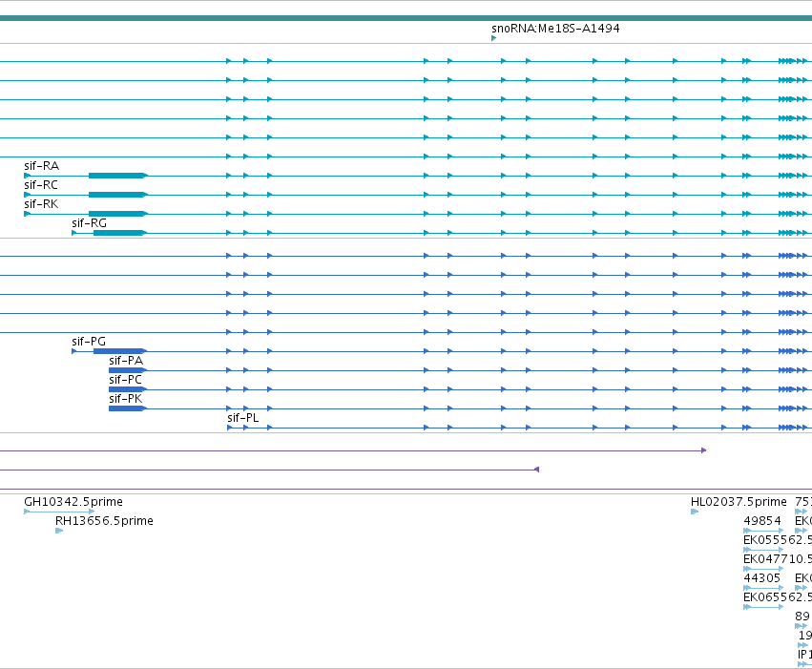Click the sif-PC coding exon block
The image size is (812, 669).
click(x=126, y=389)
